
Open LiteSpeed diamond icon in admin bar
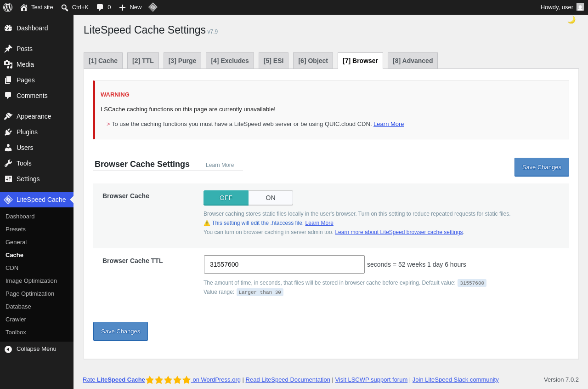coord(153,7)
